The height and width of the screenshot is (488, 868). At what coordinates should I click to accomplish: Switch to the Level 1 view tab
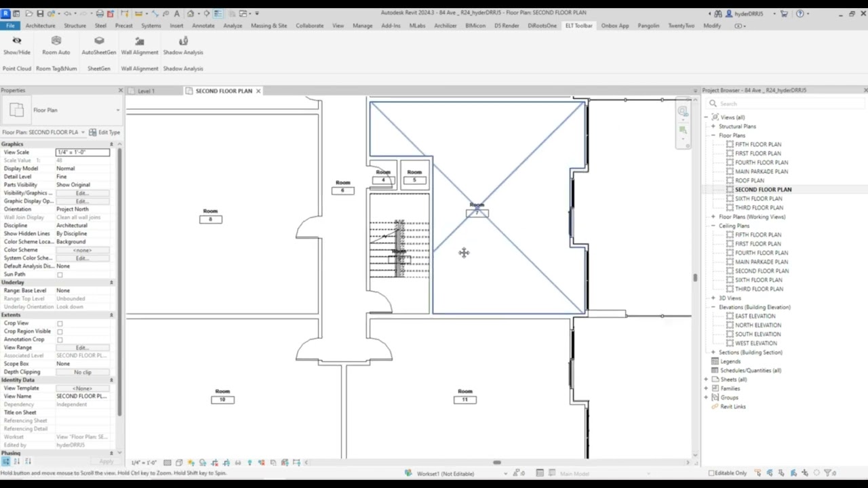(146, 91)
